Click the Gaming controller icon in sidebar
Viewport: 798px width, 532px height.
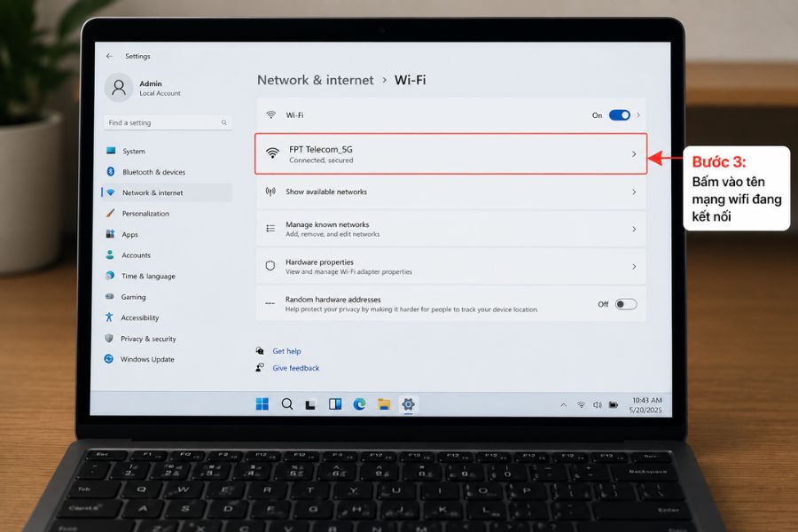[x=109, y=296]
